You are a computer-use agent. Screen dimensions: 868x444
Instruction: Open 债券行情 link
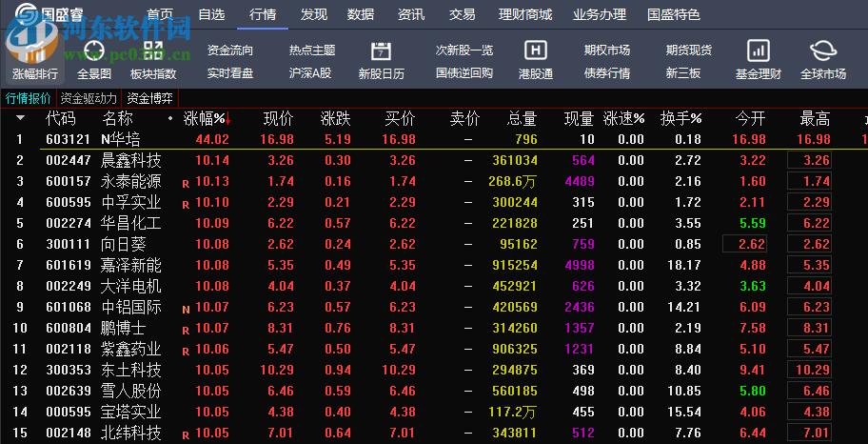[x=607, y=73]
